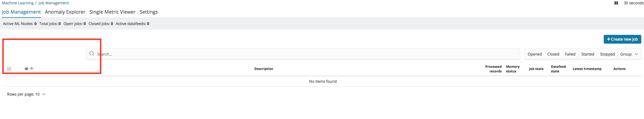Switch to the Anomaly Explorer tab
644x119 pixels.
pyautogui.click(x=65, y=12)
